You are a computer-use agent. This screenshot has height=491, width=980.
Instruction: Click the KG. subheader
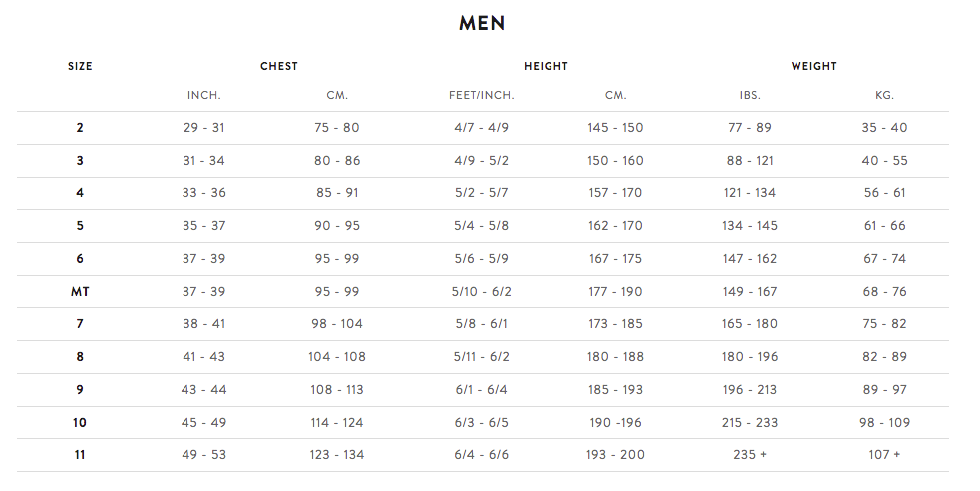pyautogui.click(x=885, y=95)
